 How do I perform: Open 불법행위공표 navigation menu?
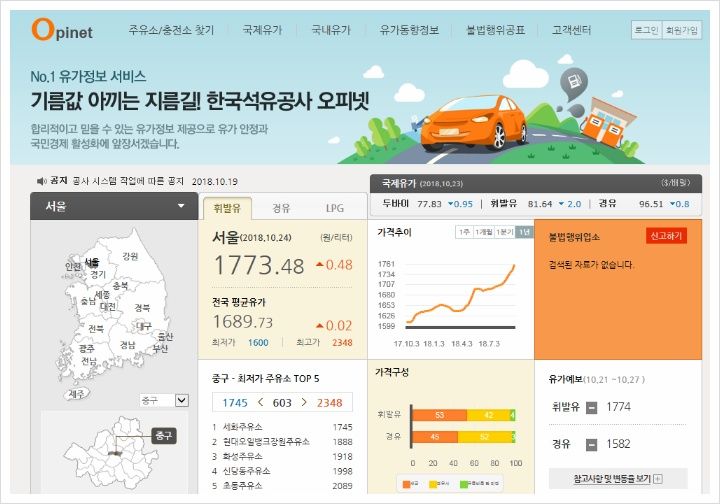[495, 30]
